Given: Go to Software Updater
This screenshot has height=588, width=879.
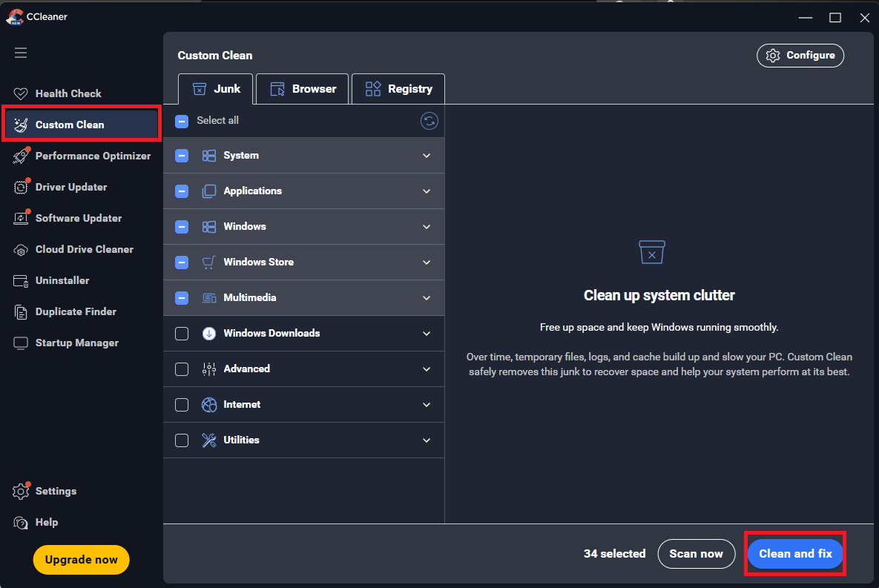Looking at the screenshot, I should pos(82,218).
